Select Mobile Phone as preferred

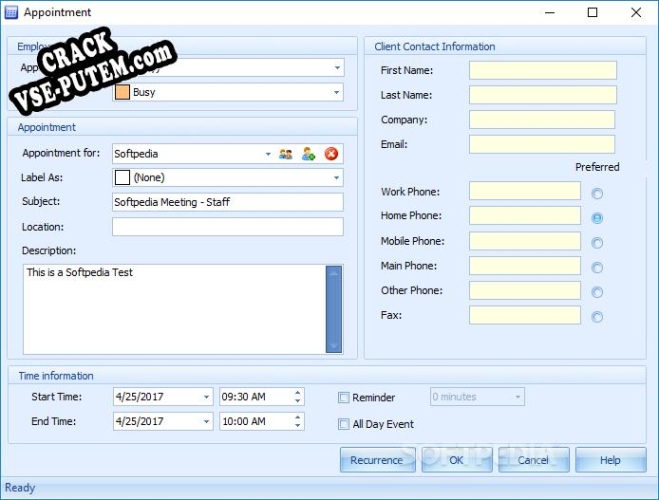597,243
